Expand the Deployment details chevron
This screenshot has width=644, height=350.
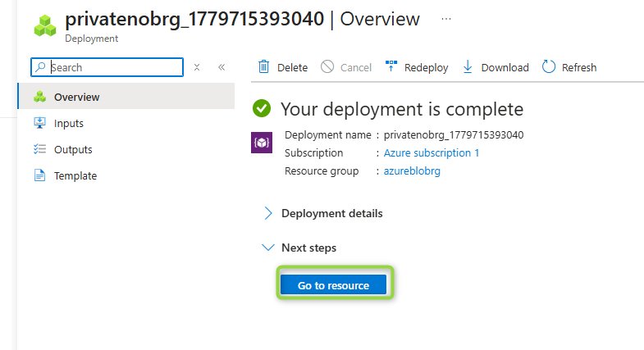[x=267, y=213]
